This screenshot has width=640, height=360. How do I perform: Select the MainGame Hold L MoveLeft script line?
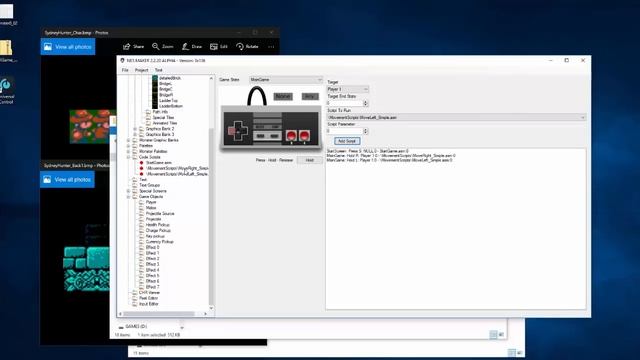click(x=389, y=160)
